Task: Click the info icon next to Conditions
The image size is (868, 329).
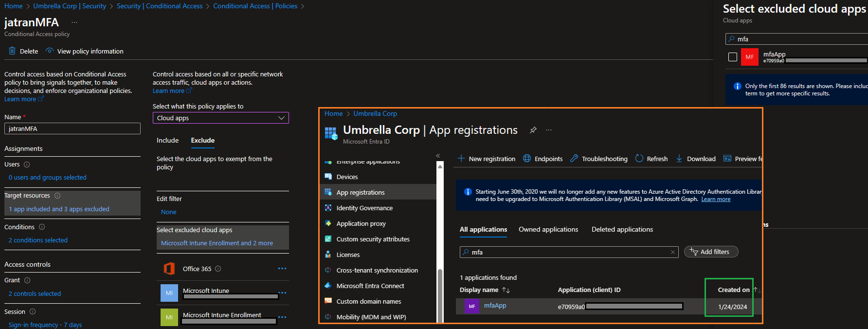Action: 42,227
